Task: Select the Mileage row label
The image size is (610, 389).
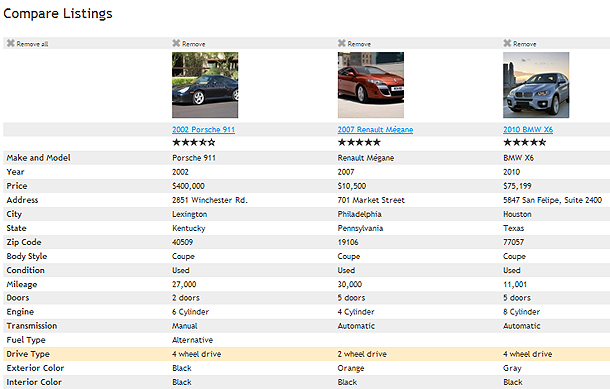Action: (22, 284)
